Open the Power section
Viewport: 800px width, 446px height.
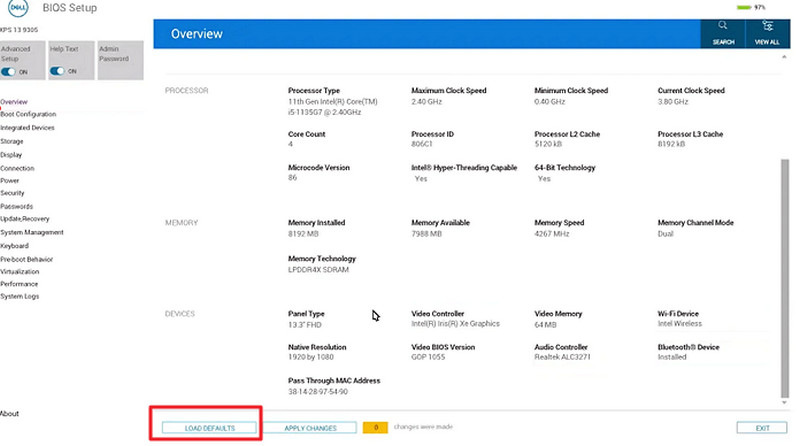(10, 181)
